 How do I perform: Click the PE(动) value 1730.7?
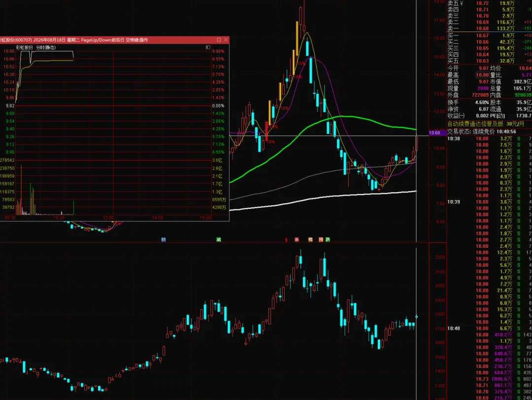tap(524, 116)
